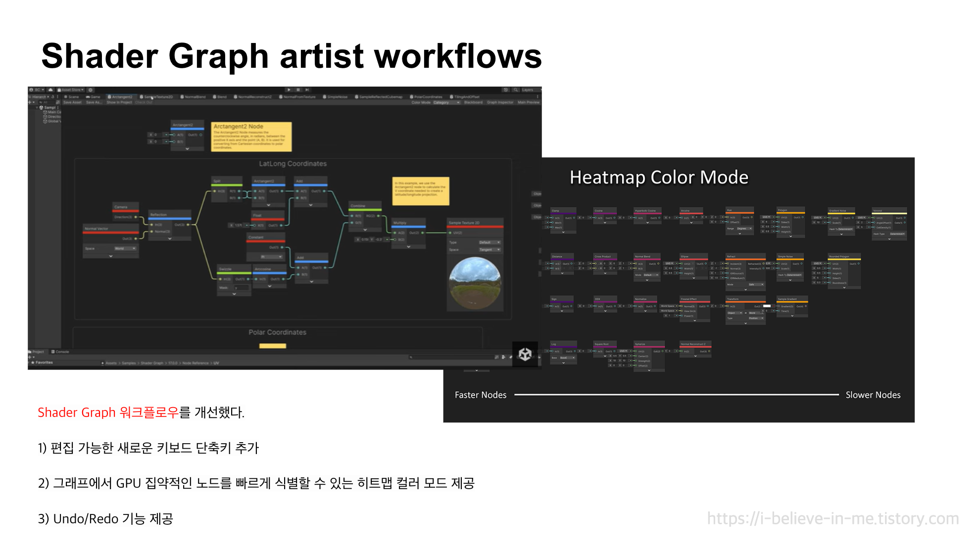980x553 pixels.
Task: Click Shader Graph in the breadcrumb path
Action: pyautogui.click(x=151, y=363)
